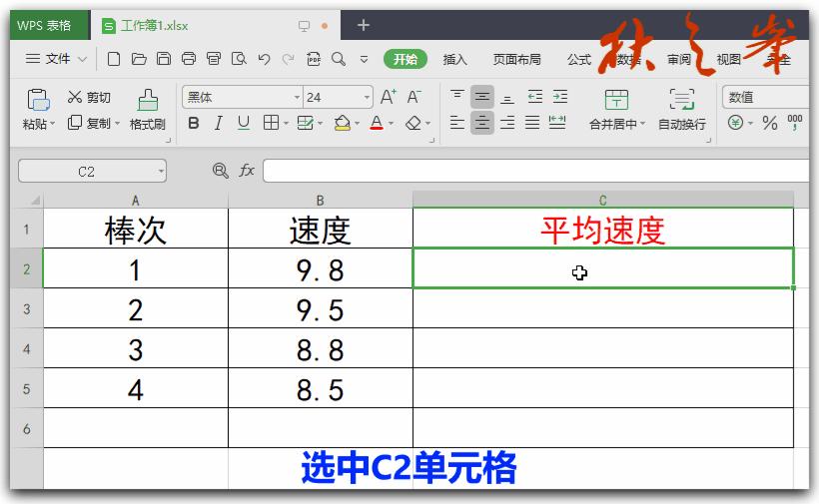819x504 pixels.
Task: Apply yellow fill color bucket
Action: point(343,123)
